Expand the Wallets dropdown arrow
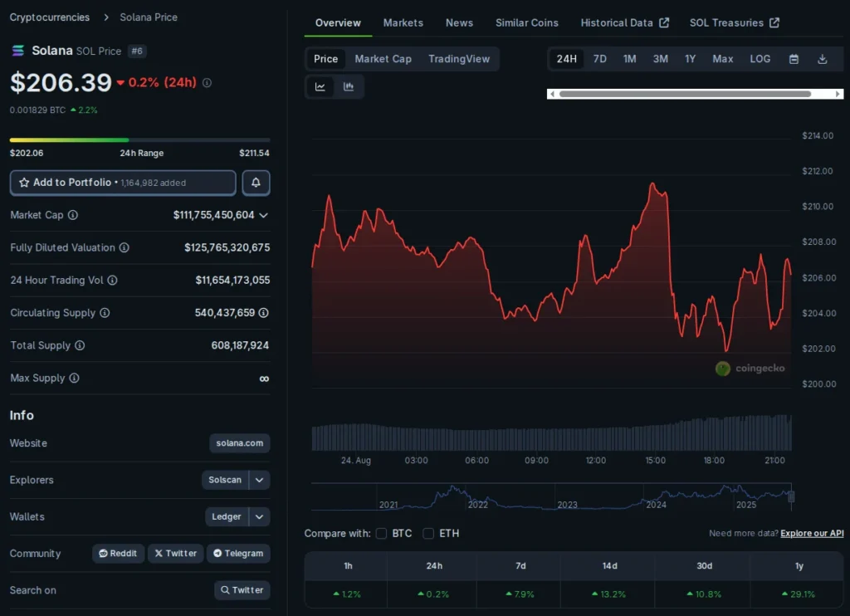 pyautogui.click(x=260, y=516)
